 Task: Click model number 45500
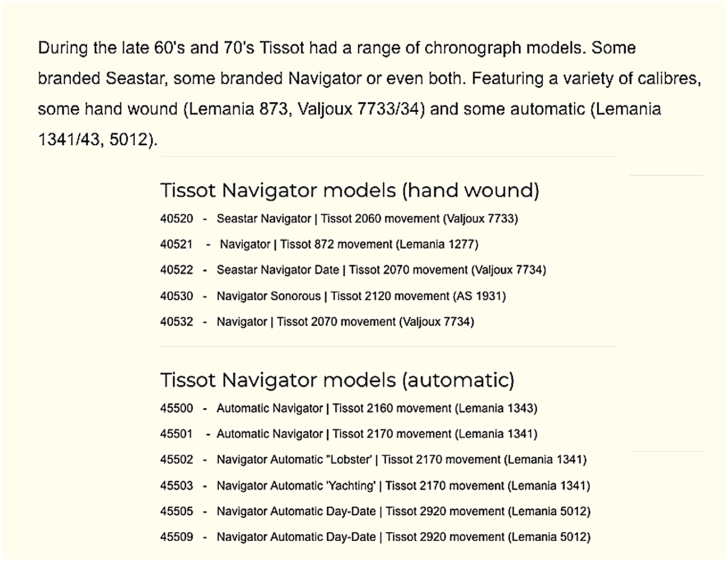point(176,408)
